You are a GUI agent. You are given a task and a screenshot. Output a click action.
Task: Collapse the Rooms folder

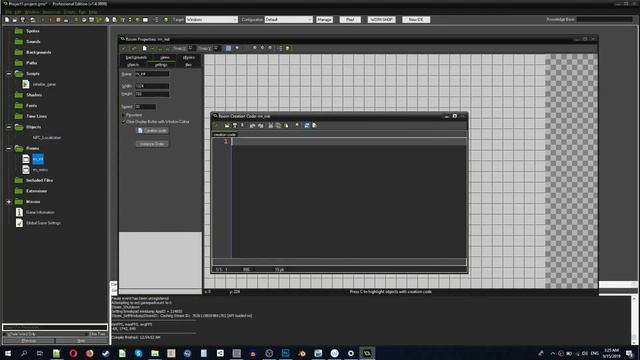pyautogui.click(x=9, y=149)
